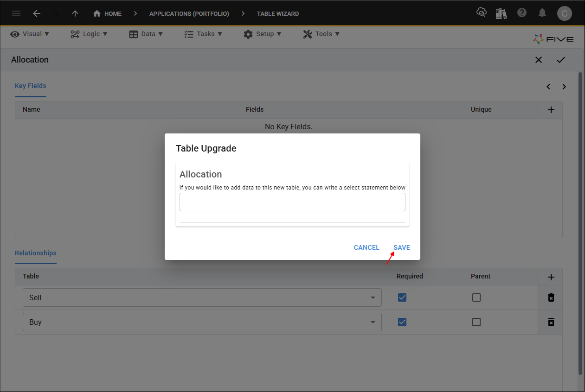The width and height of the screenshot is (585, 392).
Task: Open the Setup menu
Action: (x=263, y=34)
